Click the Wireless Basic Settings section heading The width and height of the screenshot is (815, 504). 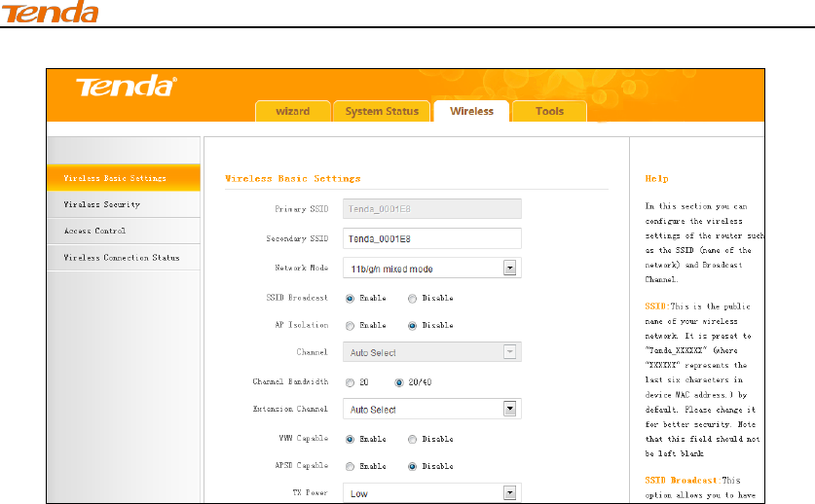(293, 178)
